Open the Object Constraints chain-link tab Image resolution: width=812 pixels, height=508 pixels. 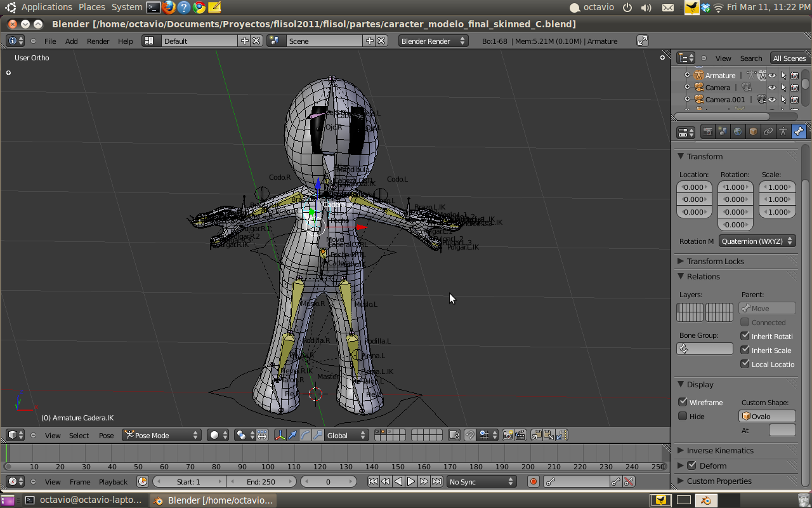(x=768, y=132)
